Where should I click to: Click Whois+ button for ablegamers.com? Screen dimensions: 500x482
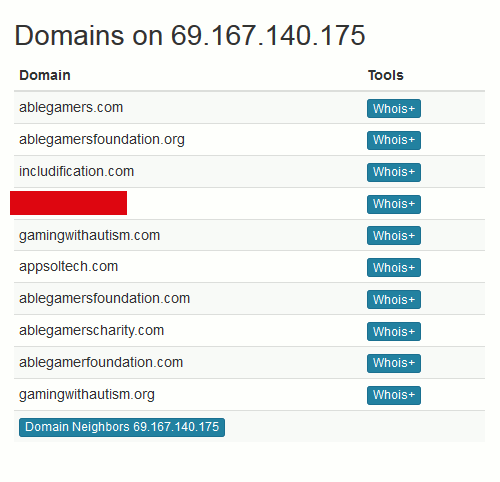(394, 109)
